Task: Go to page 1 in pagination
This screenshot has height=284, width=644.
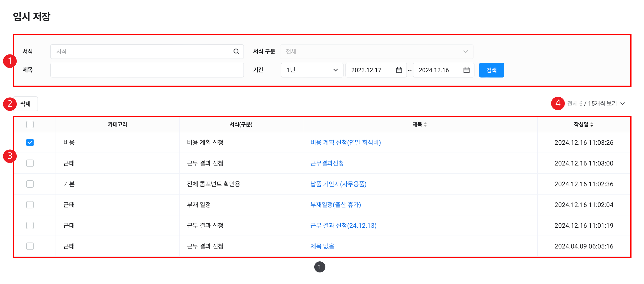Action: click(x=320, y=267)
